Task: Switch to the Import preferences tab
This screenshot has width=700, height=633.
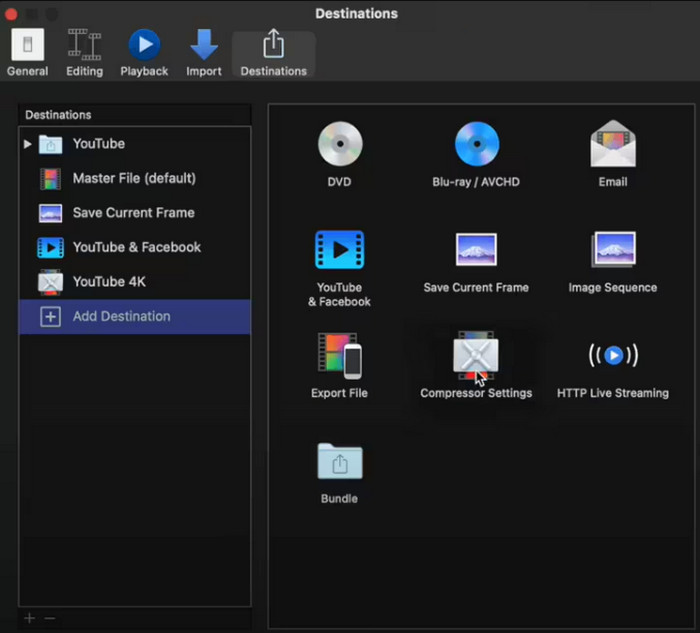Action: 203,53
